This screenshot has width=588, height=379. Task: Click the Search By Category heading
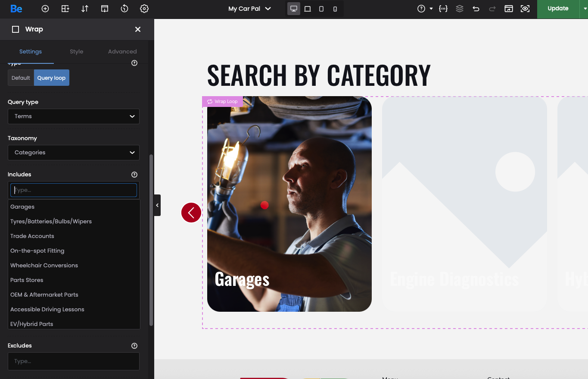pos(319,75)
